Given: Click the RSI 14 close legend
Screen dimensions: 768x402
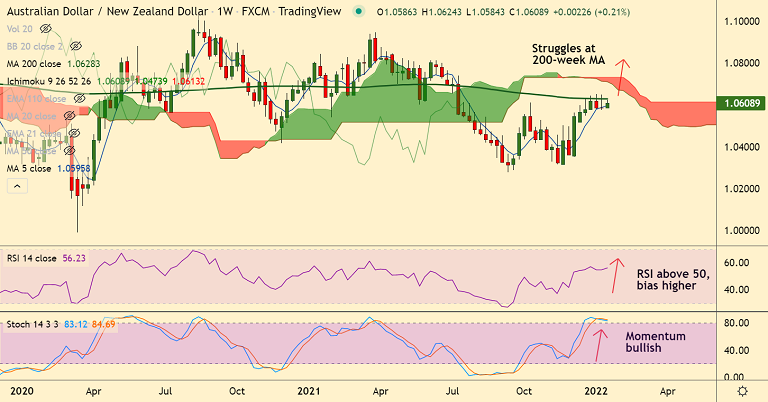Looking at the screenshot, I should 31,258.
